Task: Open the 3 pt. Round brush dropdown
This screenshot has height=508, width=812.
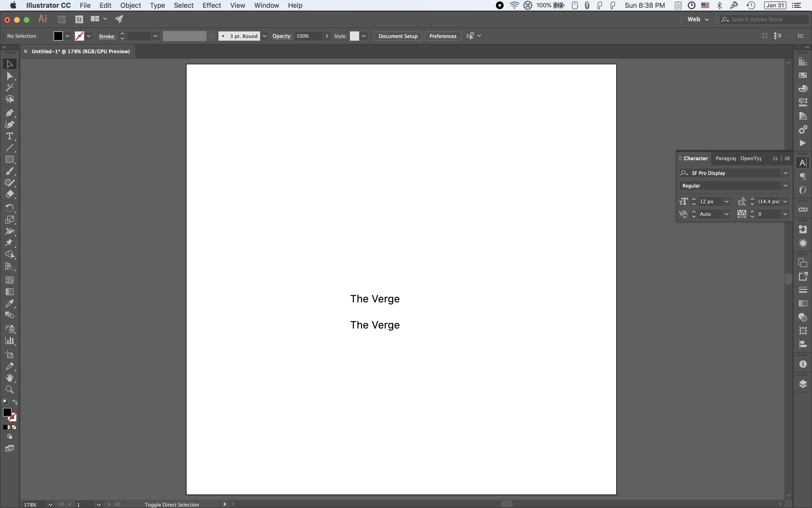Action: [x=265, y=36]
